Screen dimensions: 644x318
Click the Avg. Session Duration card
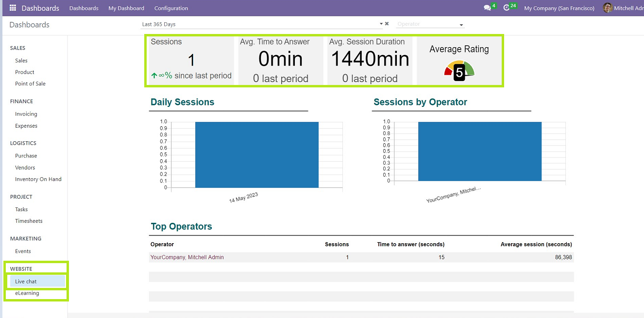pos(370,60)
